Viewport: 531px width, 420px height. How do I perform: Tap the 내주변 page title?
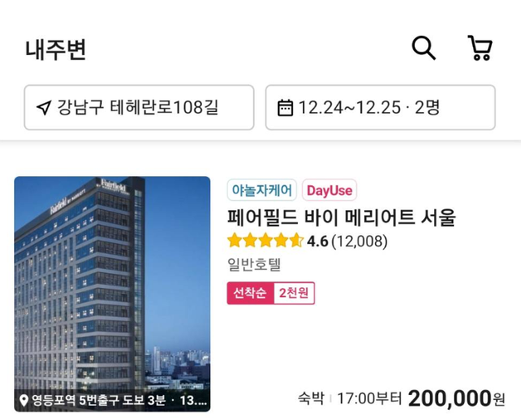tap(56, 50)
